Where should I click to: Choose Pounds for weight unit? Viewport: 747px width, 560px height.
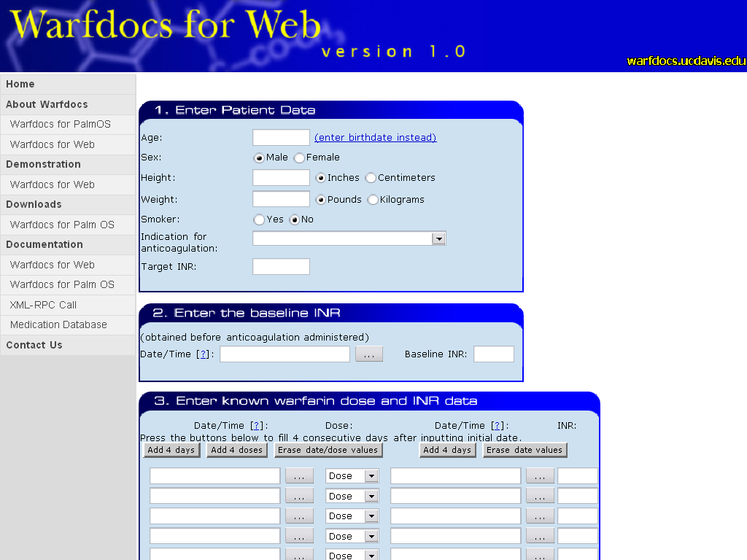321,200
